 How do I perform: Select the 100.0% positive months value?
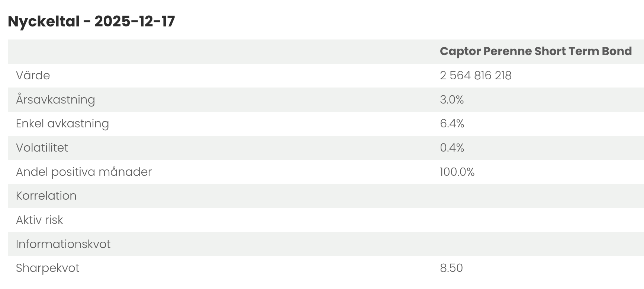click(x=457, y=172)
